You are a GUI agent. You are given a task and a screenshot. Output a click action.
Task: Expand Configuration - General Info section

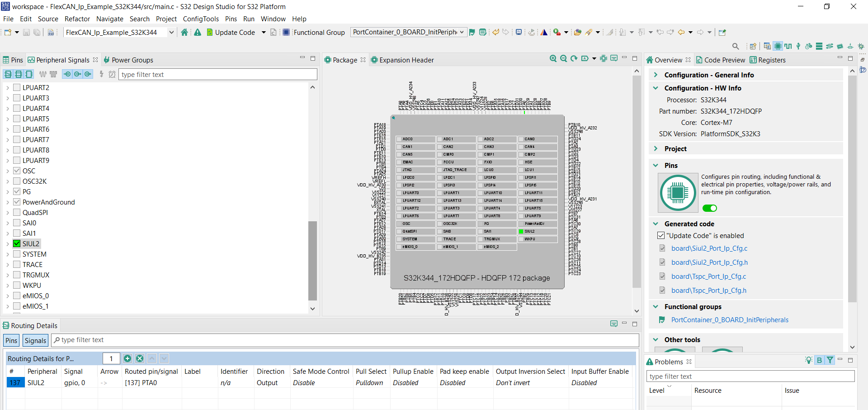click(x=656, y=75)
